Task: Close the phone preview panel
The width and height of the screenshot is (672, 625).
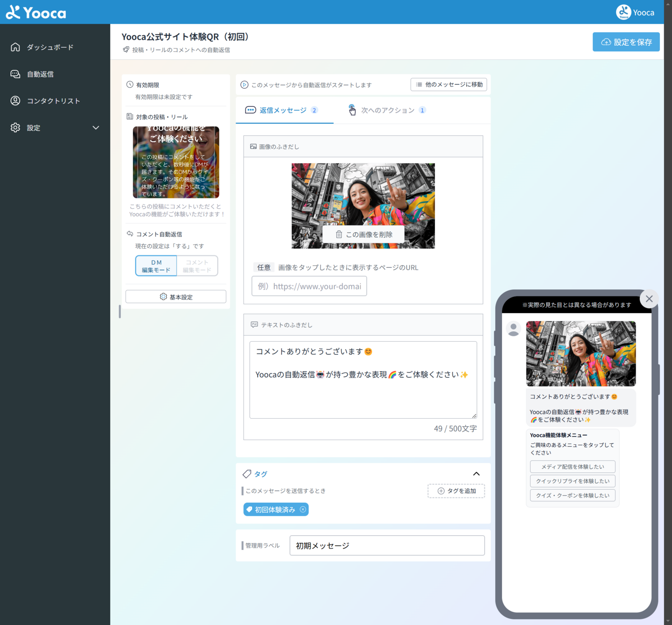Action: tap(649, 299)
